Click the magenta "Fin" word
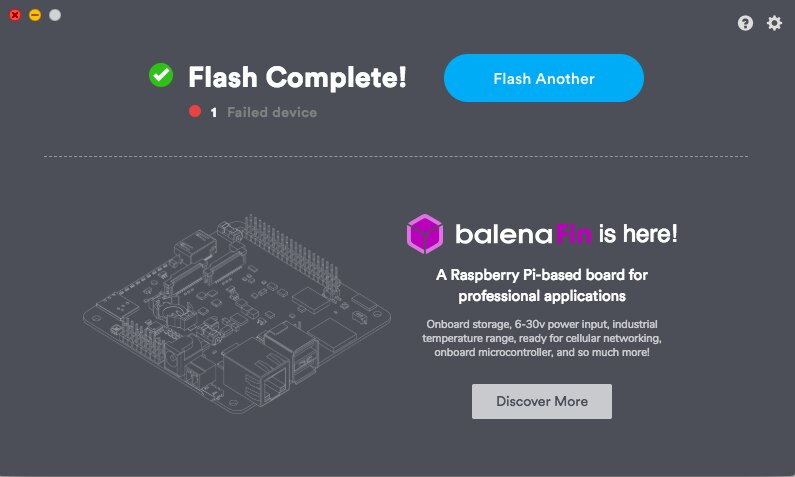The image size is (795, 477). coord(575,235)
